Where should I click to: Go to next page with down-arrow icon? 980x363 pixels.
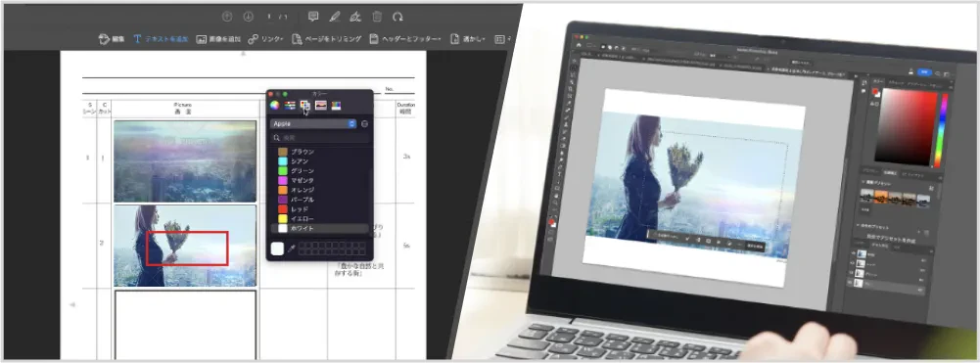(248, 17)
